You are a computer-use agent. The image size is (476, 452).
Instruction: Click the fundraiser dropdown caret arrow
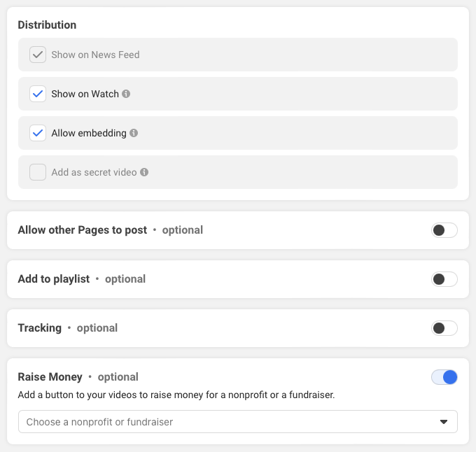(x=443, y=422)
